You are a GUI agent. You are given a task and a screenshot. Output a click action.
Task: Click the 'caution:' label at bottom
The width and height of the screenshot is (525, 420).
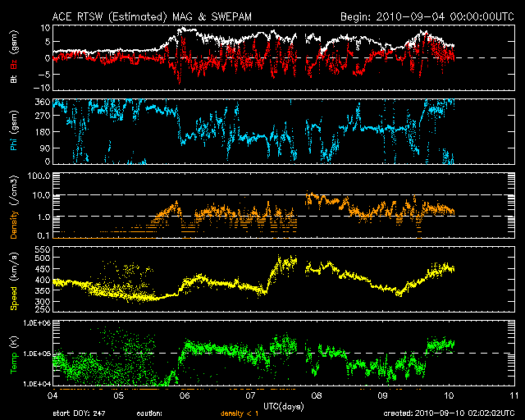point(149,413)
